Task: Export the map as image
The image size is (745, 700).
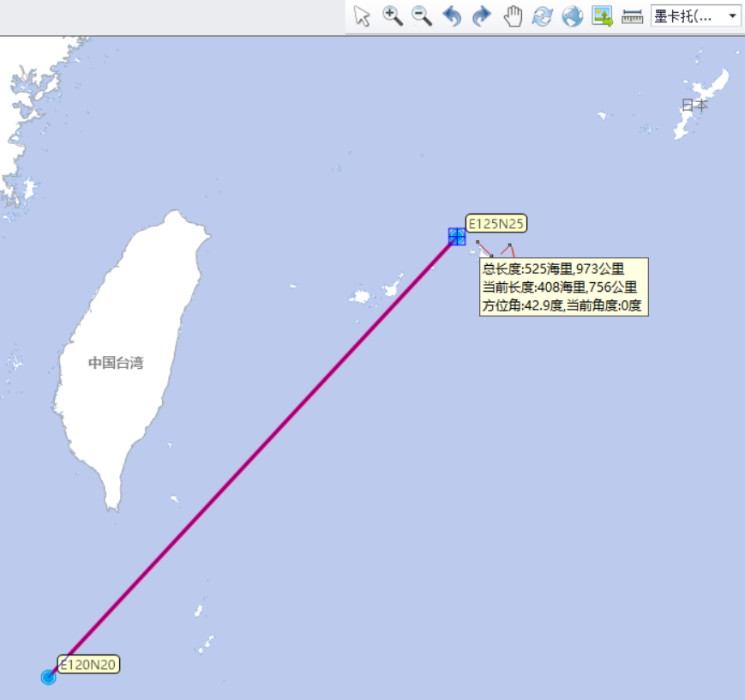Action: (x=602, y=16)
